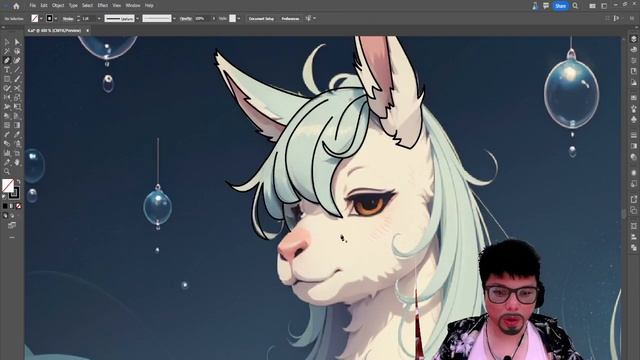Toggle Draw Behind mode button
640x360 pixels.
(12, 216)
